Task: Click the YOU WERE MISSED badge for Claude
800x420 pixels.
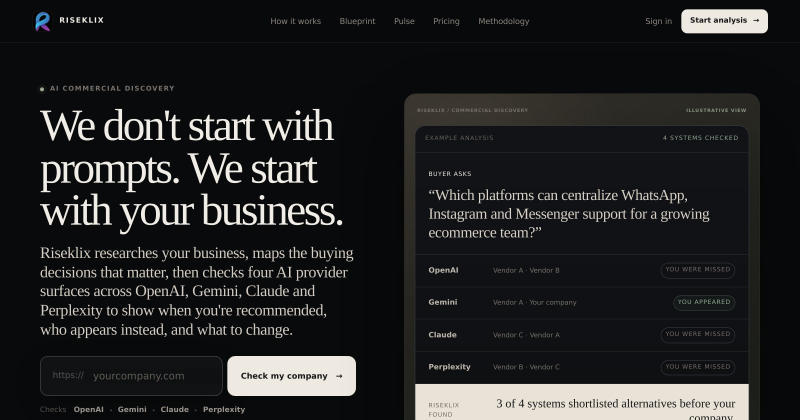Action: [697, 334]
